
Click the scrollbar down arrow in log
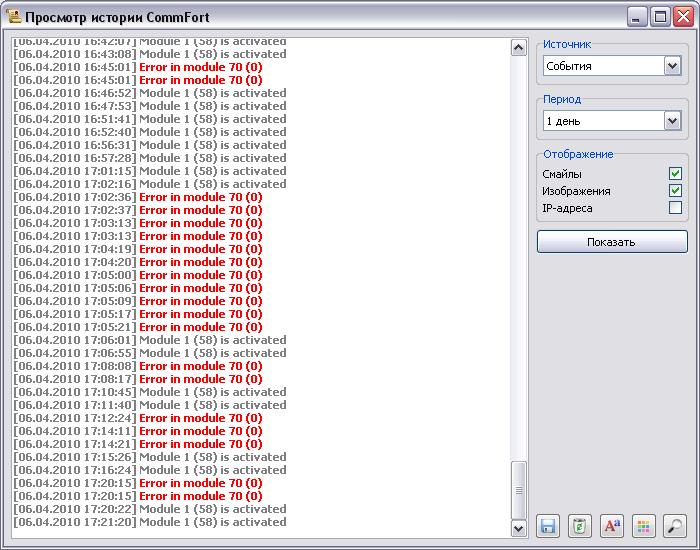point(518,528)
